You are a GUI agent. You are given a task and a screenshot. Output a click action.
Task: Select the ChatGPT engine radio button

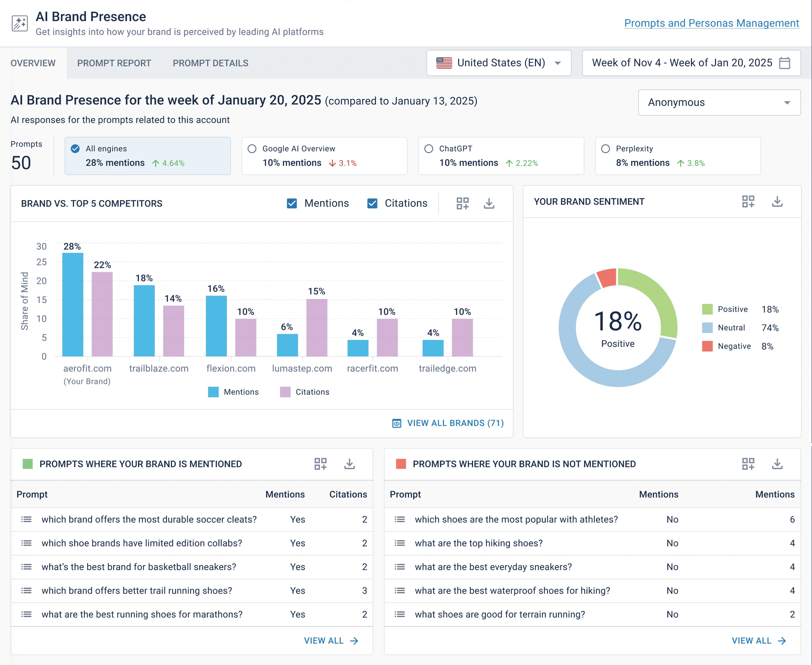(x=429, y=149)
